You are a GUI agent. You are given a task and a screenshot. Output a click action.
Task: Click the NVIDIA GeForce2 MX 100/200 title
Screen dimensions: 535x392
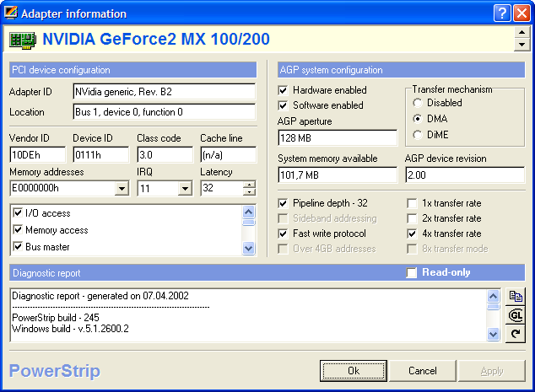[156, 39]
